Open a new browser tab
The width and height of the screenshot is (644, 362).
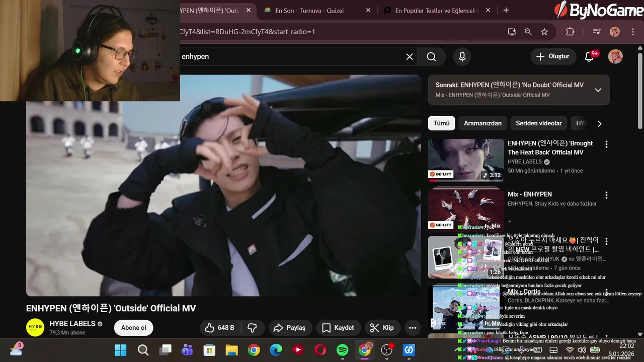506,10
